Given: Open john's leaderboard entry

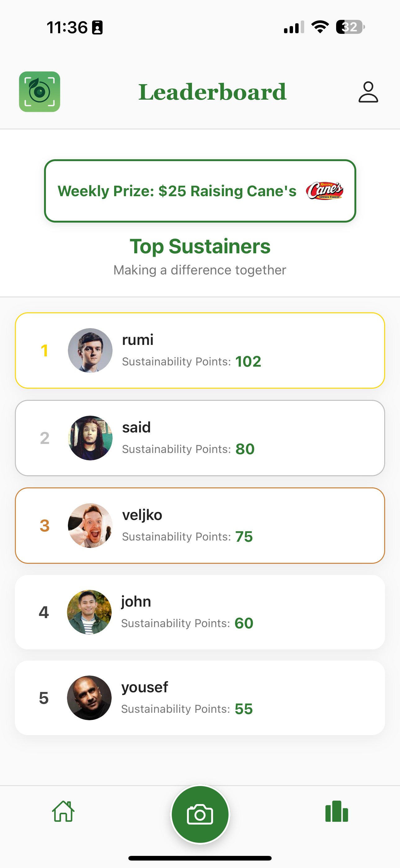Looking at the screenshot, I should coord(200,612).
